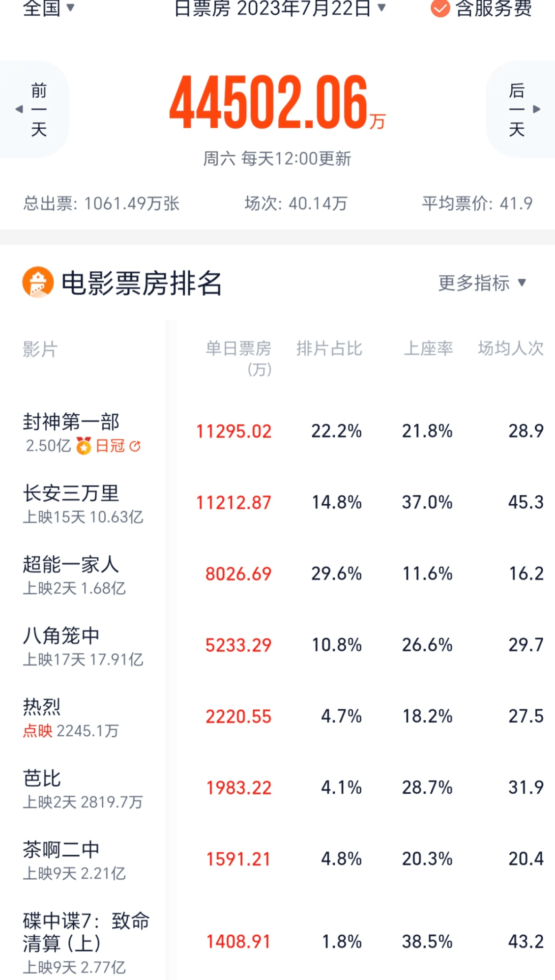Toggle the 含服务费 checkbox
555x980 pixels.
tap(440, 8)
